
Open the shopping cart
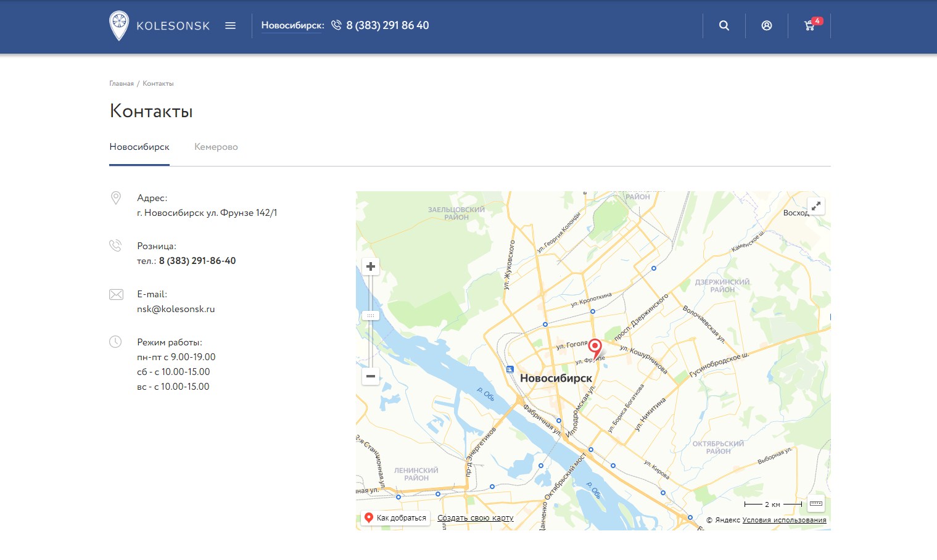810,26
